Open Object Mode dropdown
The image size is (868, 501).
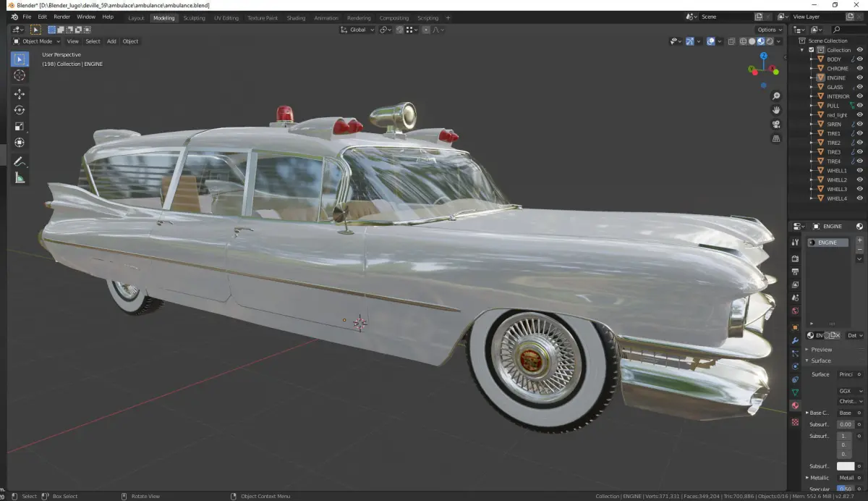coord(38,41)
